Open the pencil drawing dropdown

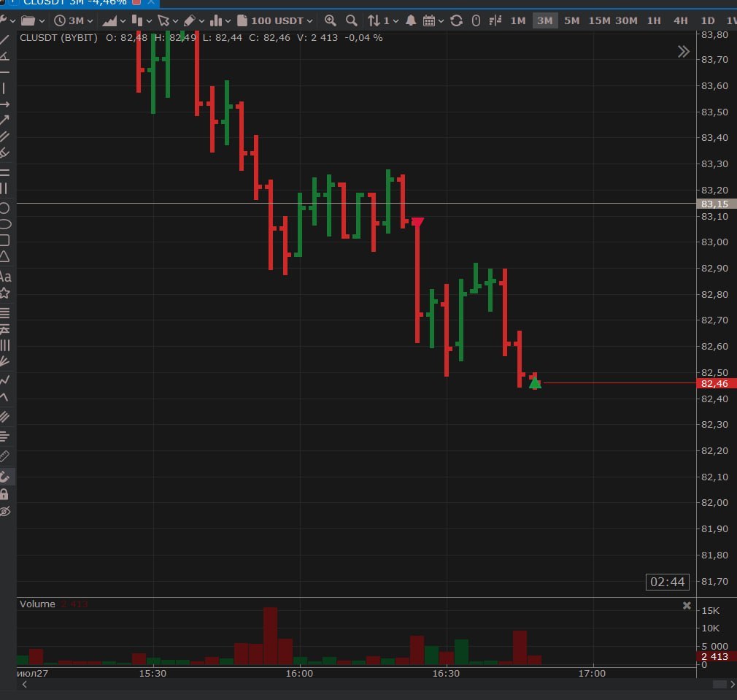point(194,20)
